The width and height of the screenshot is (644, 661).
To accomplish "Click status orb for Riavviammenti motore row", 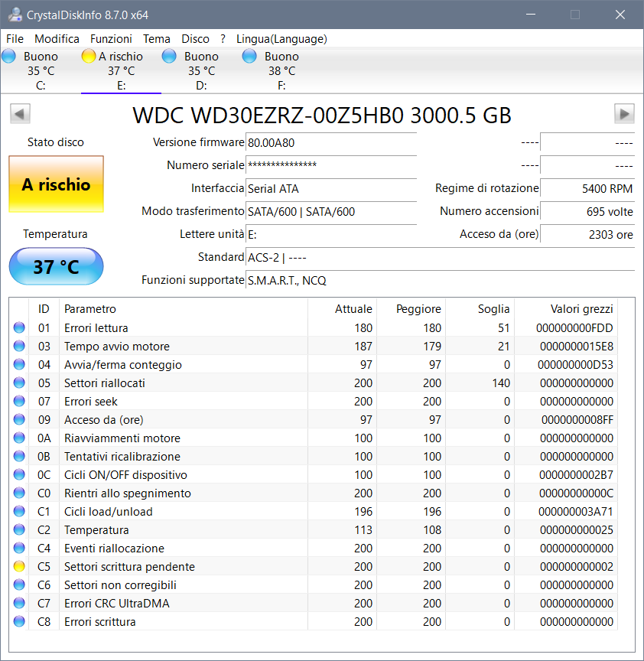I will [x=19, y=438].
